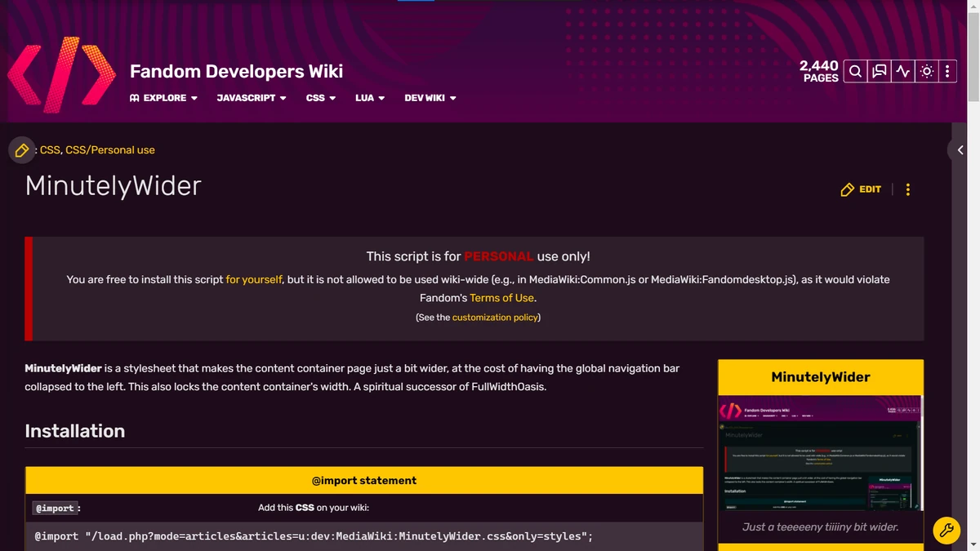The image size is (980, 551).
Task: Open the kebab menu next to EDIT
Action: pyautogui.click(x=907, y=189)
